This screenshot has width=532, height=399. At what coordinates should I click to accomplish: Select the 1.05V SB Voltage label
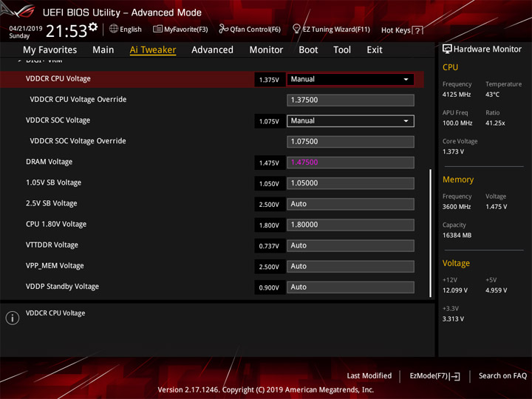click(54, 183)
